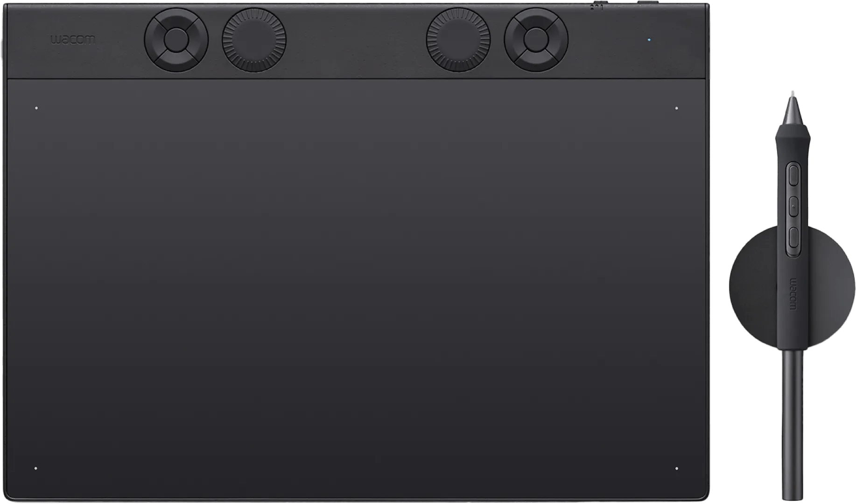Click the Wacom logo on the tablet
Viewport: 856px width, 504px height.
[x=73, y=40]
